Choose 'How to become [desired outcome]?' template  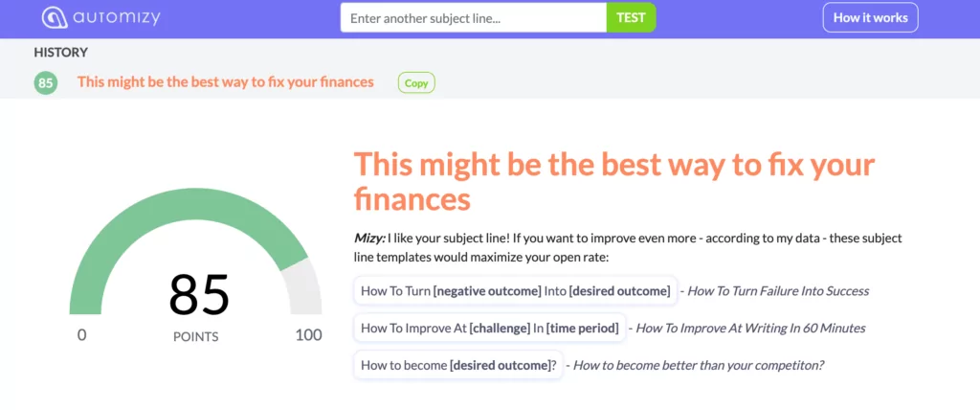click(x=458, y=365)
